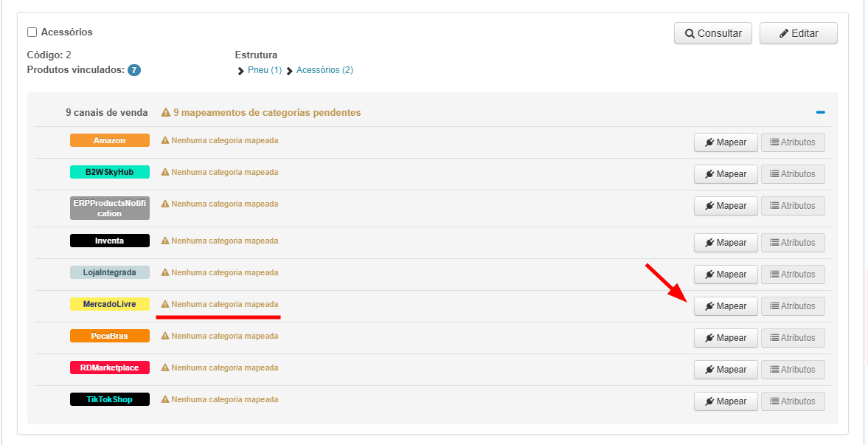
Task: Click Mapear for the Amazon channel
Action: (x=726, y=142)
